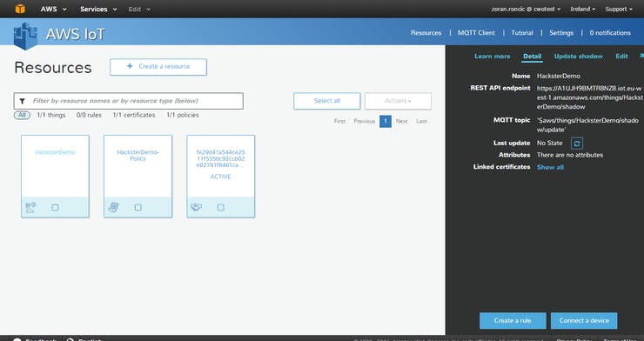644x341 pixels.
Task: Click the plus icon in Create a resource
Action: click(x=130, y=66)
